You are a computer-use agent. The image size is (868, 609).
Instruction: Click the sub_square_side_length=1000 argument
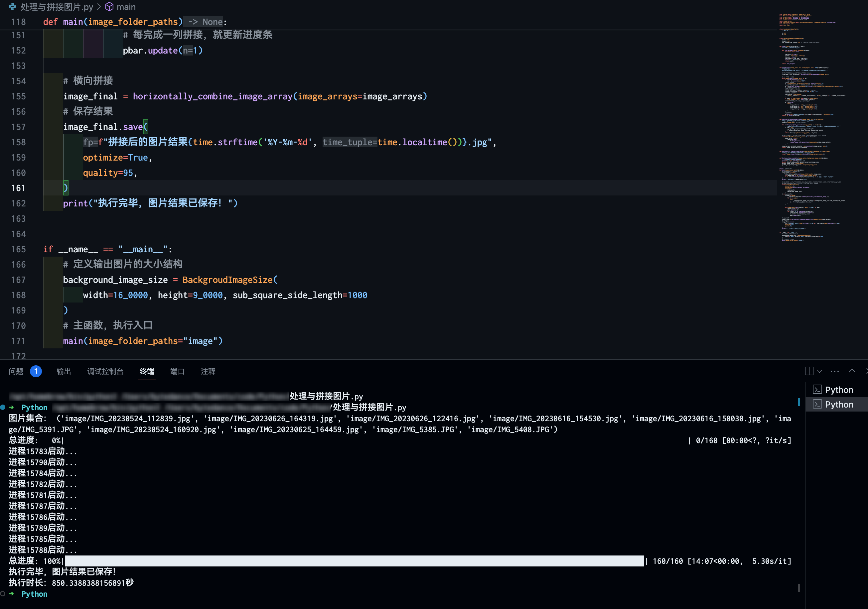pos(300,296)
